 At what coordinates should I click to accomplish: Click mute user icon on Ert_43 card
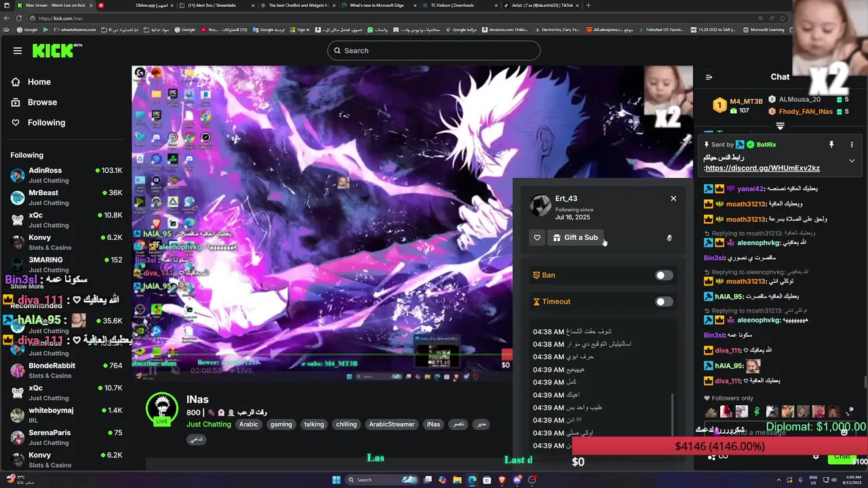click(669, 238)
